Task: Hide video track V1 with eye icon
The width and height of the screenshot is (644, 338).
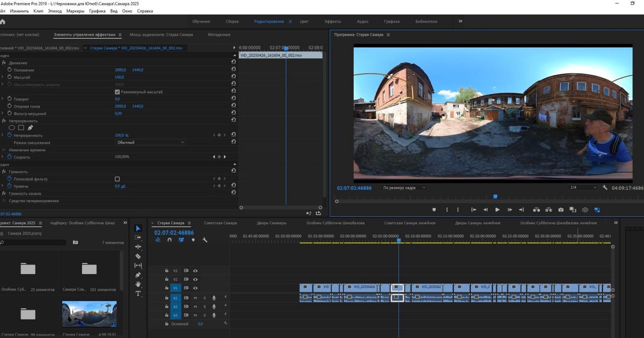Action: tap(195, 288)
